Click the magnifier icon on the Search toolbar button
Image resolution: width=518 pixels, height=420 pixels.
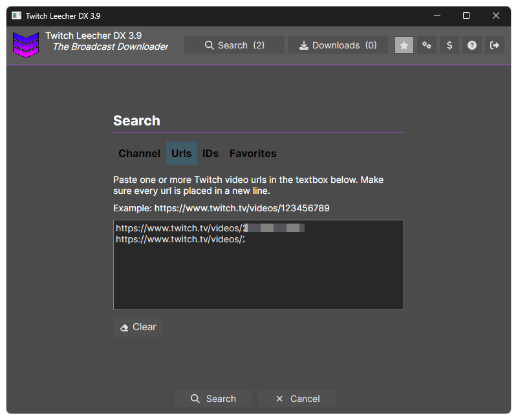[208, 45]
